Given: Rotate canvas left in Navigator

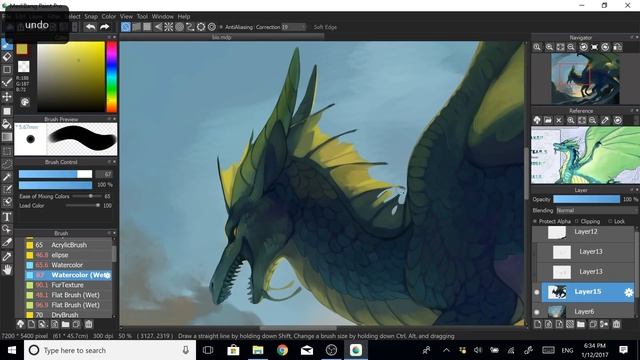Looking at the screenshot, I should pos(584,47).
